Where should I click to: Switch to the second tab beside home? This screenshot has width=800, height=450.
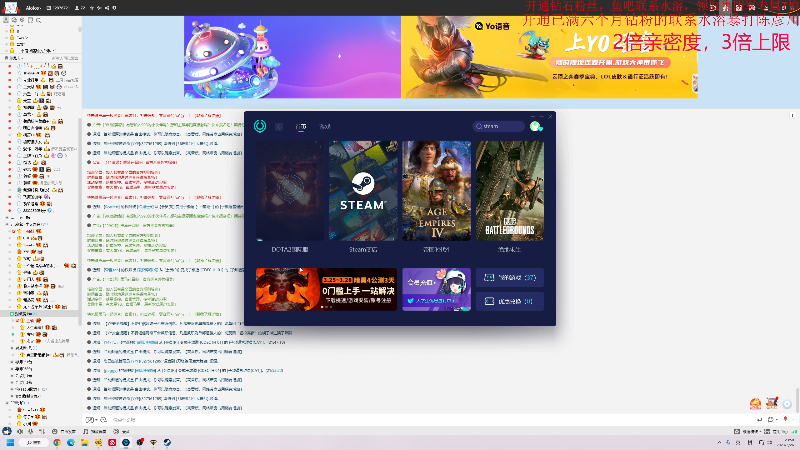325,127
